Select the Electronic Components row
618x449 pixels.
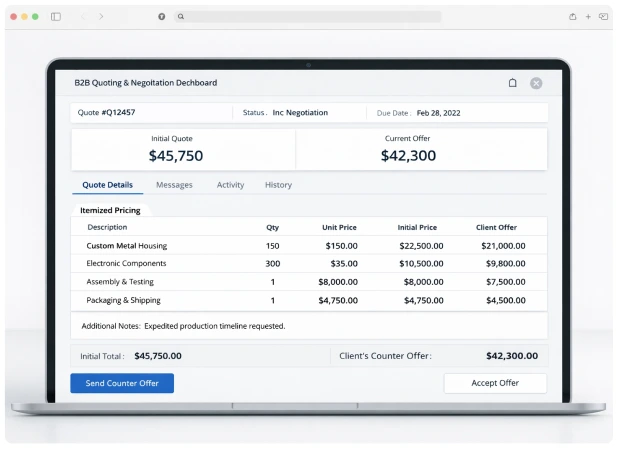[309, 263]
